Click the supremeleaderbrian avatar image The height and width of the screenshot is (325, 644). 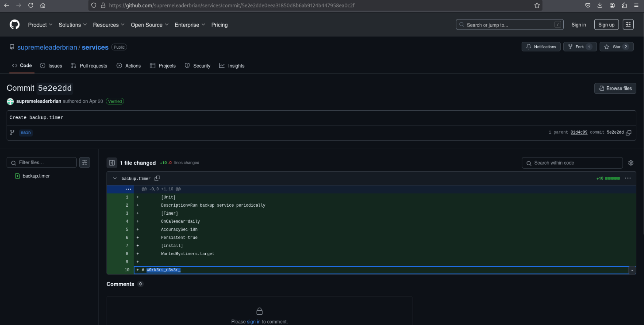click(10, 101)
